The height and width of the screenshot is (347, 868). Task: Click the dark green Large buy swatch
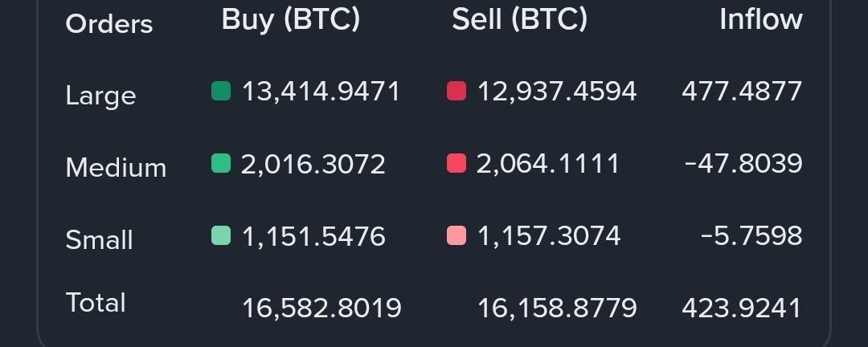click(x=221, y=91)
